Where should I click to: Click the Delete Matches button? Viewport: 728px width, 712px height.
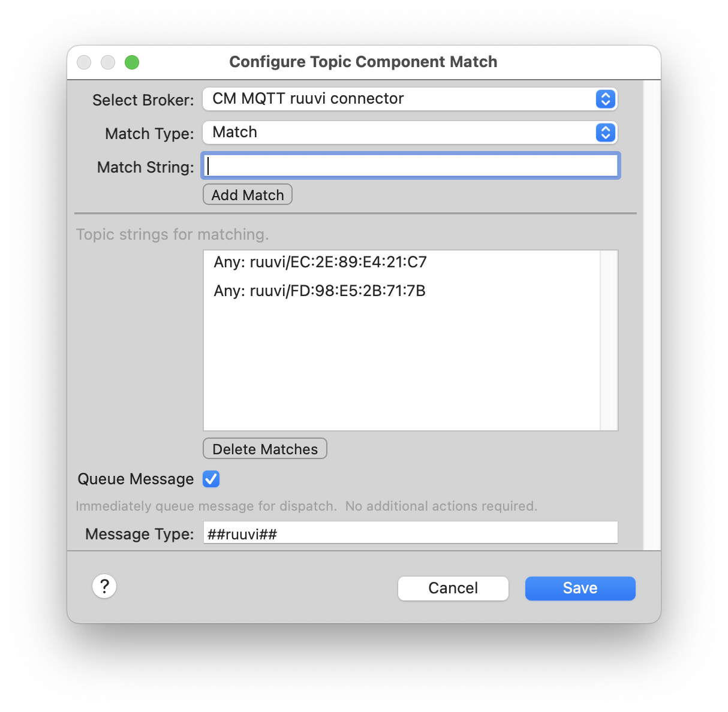pos(265,449)
